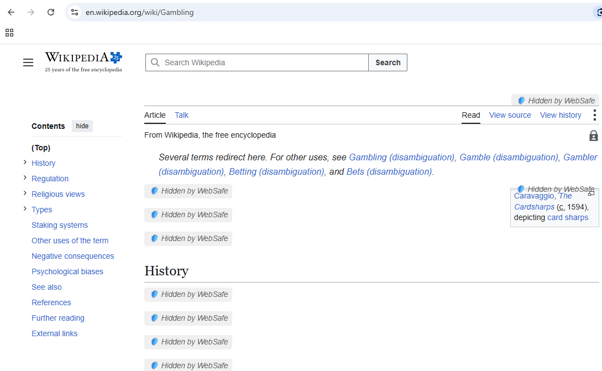The width and height of the screenshot is (602, 371).
Task: Open the apps grid icon in bookmarks bar
Action: point(9,33)
